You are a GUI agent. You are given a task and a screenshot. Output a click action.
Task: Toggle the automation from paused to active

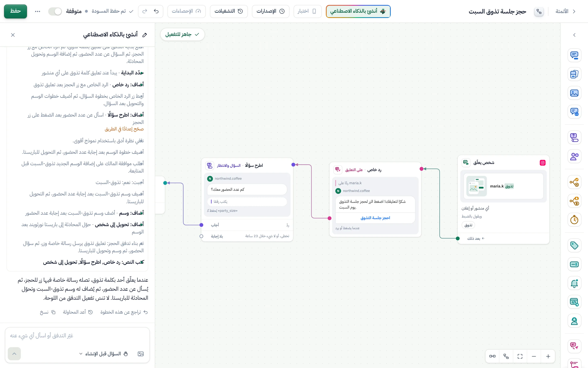[x=55, y=11]
